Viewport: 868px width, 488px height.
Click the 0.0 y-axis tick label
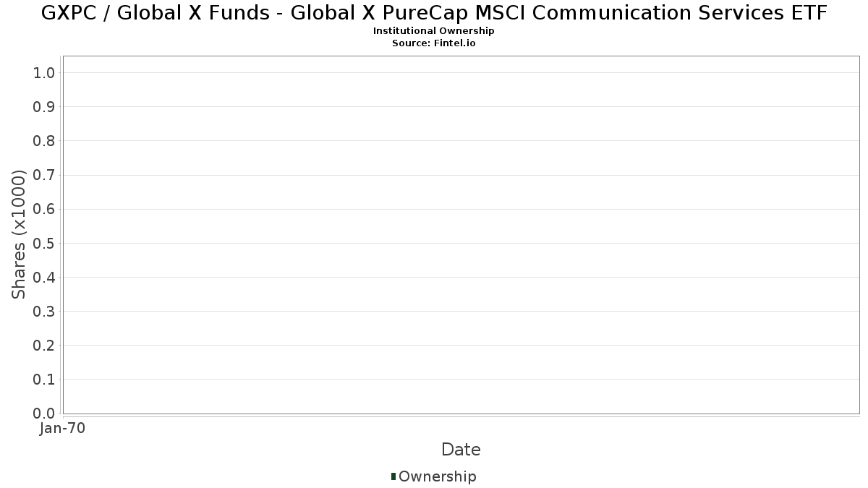[44, 414]
